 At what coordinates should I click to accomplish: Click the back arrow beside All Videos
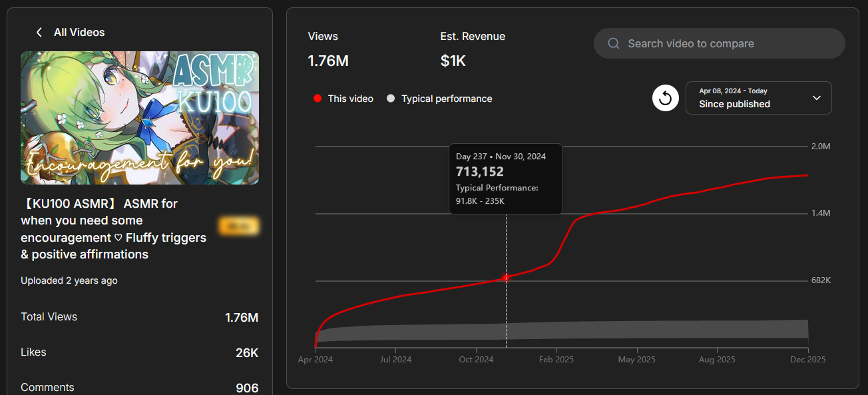click(39, 32)
